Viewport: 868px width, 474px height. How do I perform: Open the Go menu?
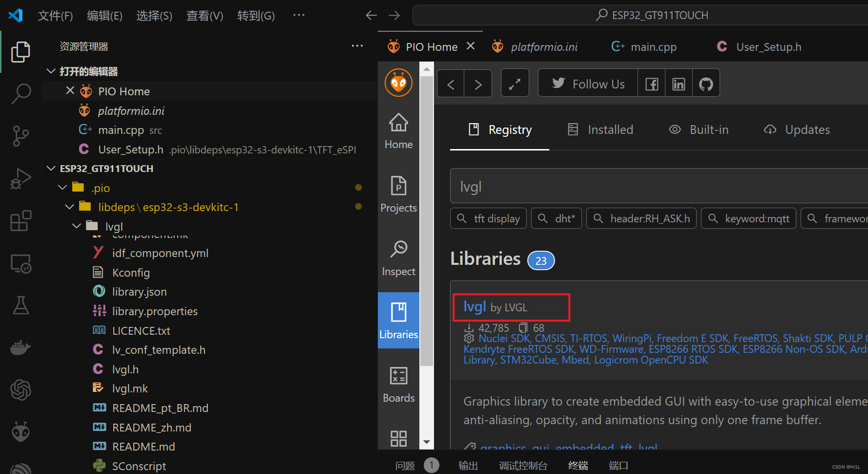click(x=256, y=16)
